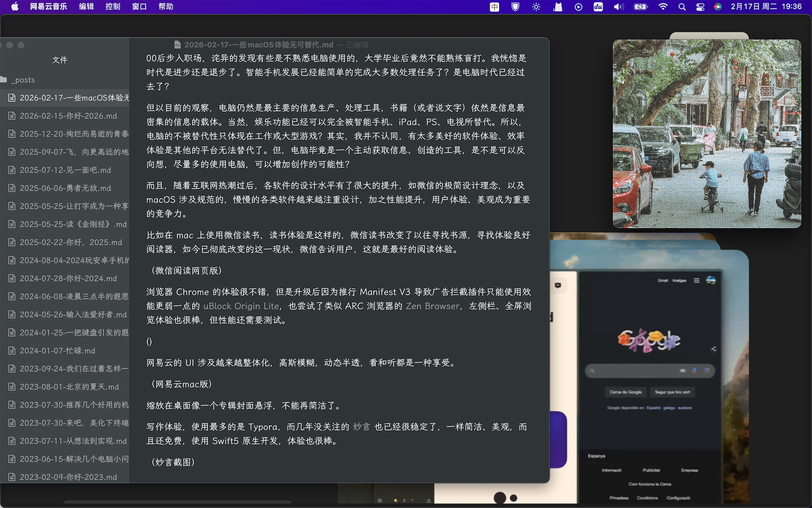This screenshot has height=508, width=812.
Task: Follow the Zen Browser link
Action: 432,306
